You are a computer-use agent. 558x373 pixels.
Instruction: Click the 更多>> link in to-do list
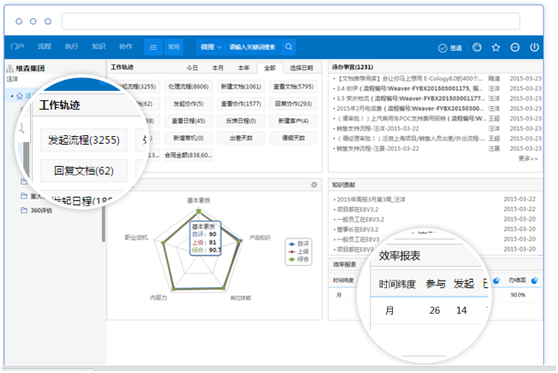point(528,158)
